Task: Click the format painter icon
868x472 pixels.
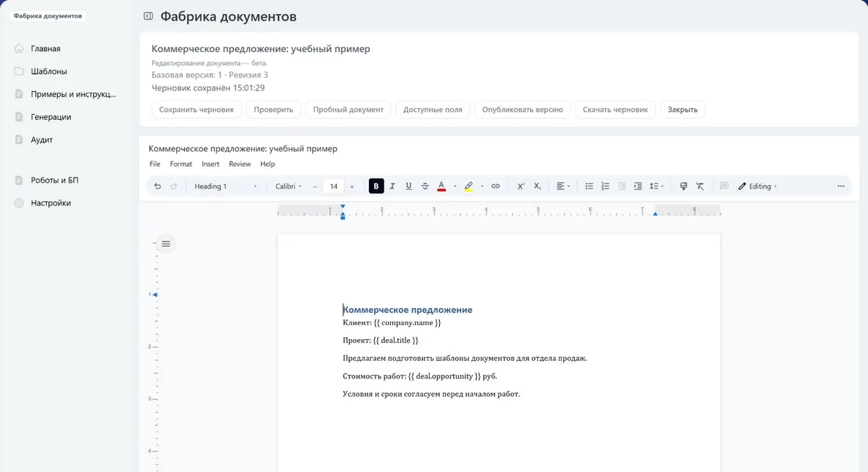Action: coord(684,186)
